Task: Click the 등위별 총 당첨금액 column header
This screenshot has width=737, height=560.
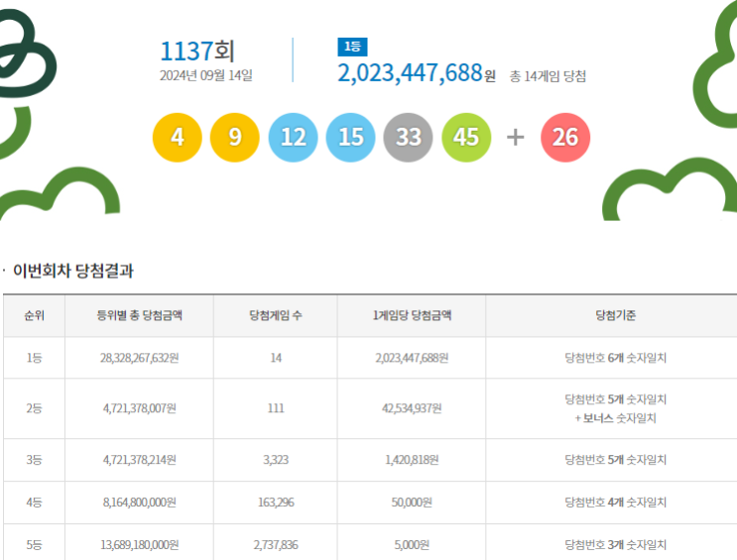Action: point(139,315)
